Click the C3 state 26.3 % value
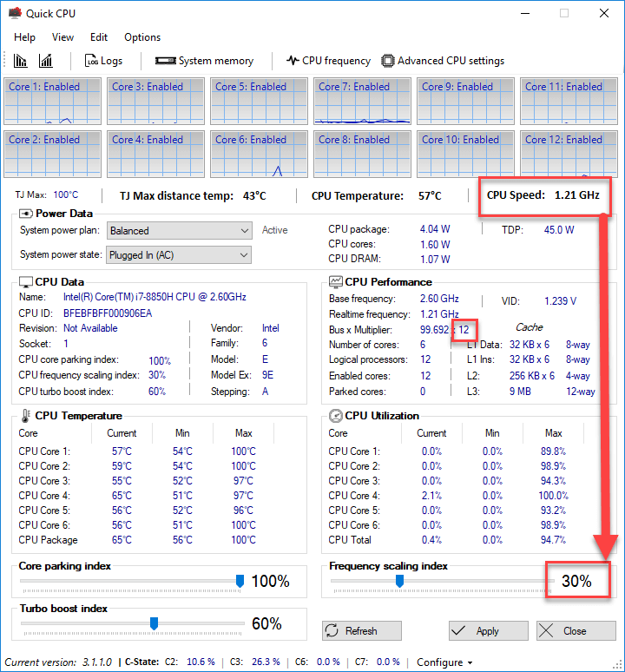The width and height of the screenshot is (625, 672). coord(266,662)
